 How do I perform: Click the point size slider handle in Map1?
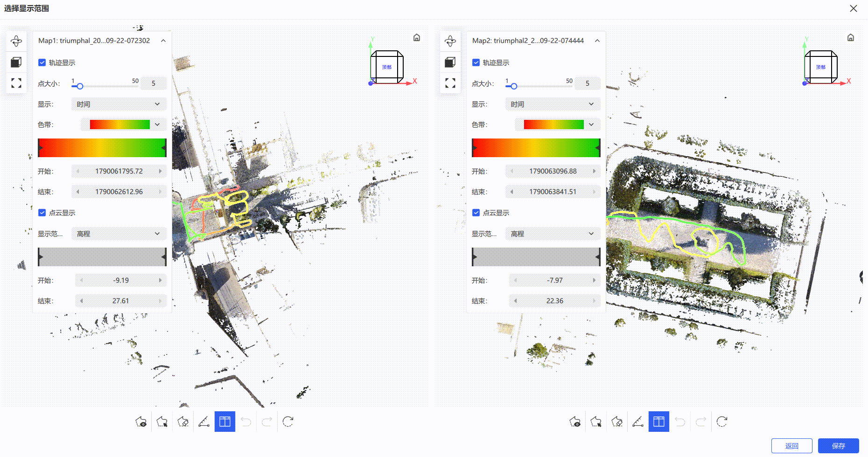tap(80, 86)
